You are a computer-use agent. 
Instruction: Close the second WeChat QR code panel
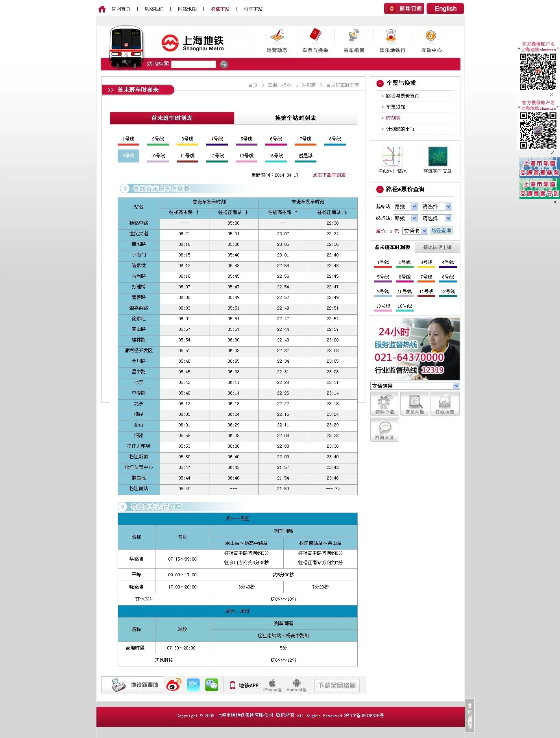coord(552,153)
